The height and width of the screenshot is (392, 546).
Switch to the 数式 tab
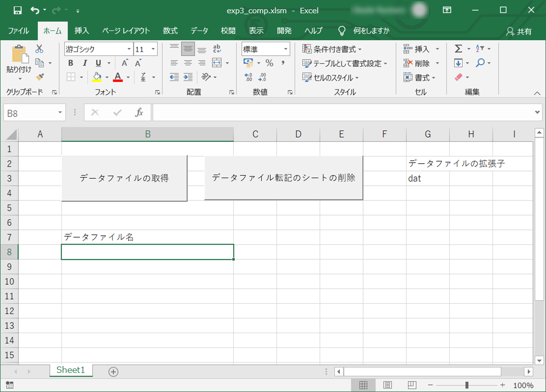point(170,30)
